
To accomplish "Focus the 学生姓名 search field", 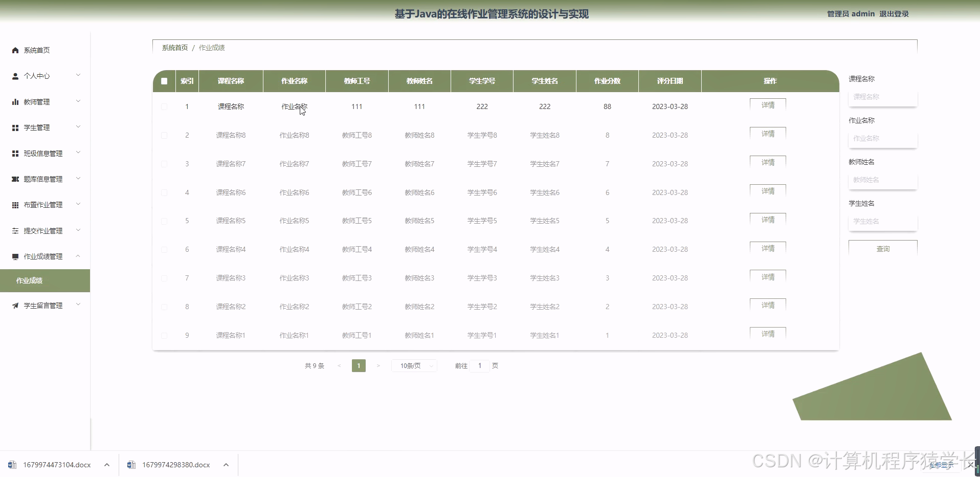I will click(883, 221).
